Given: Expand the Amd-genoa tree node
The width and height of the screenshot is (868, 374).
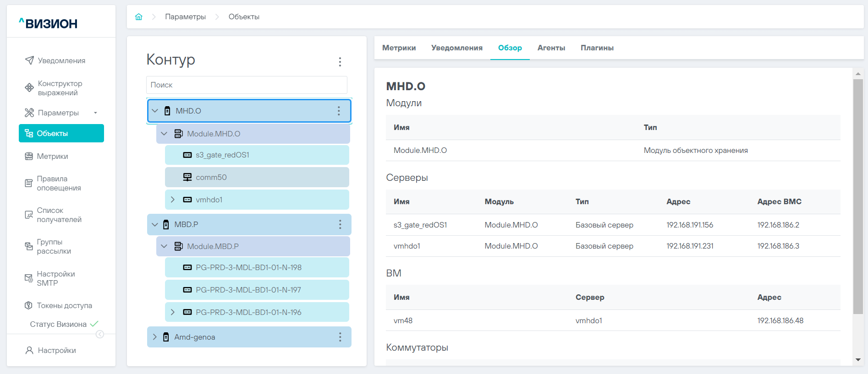Looking at the screenshot, I should pos(155,337).
